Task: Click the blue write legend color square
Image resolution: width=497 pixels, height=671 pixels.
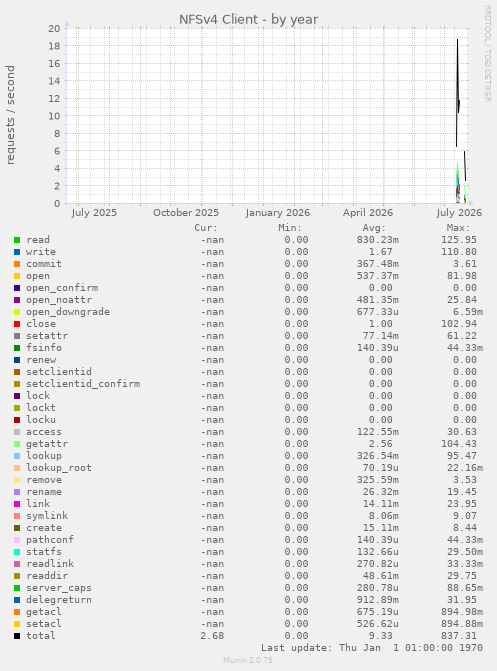Action: pos(17,252)
